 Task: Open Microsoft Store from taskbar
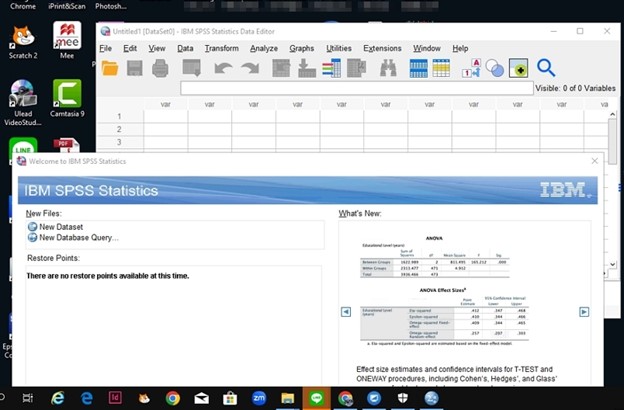point(230,398)
